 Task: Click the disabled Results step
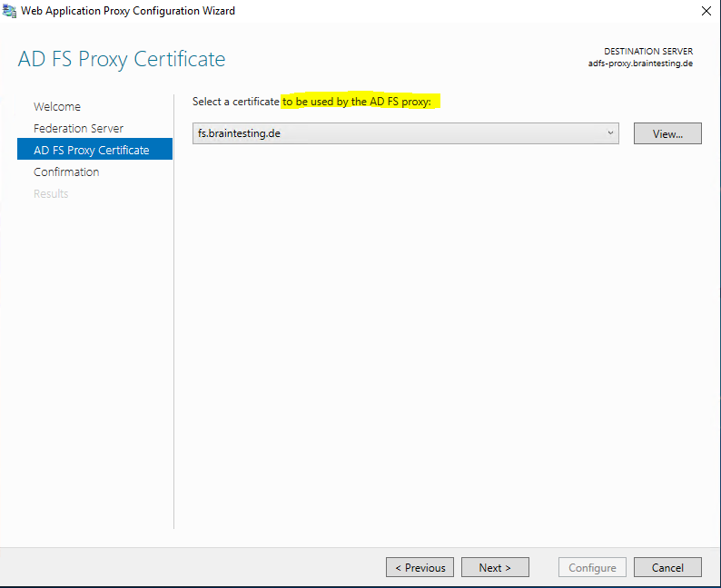click(x=51, y=193)
